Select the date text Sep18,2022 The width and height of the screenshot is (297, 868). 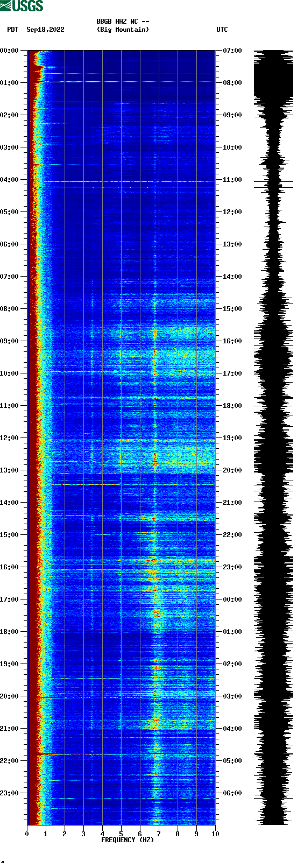coord(45,30)
